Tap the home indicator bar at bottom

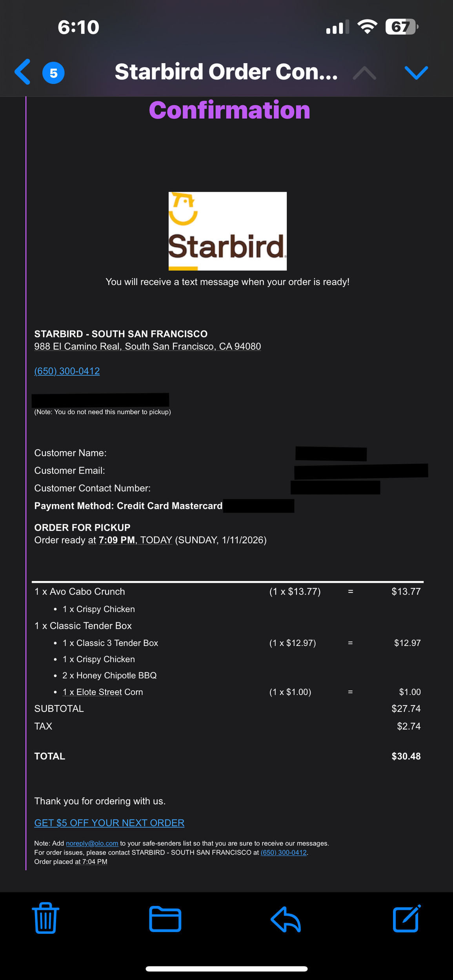click(226, 969)
